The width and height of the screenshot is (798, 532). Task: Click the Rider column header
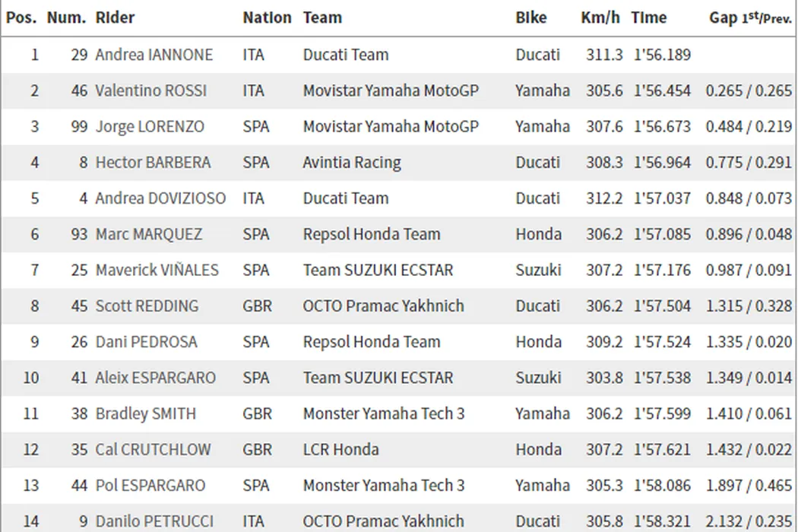pyautogui.click(x=116, y=18)
